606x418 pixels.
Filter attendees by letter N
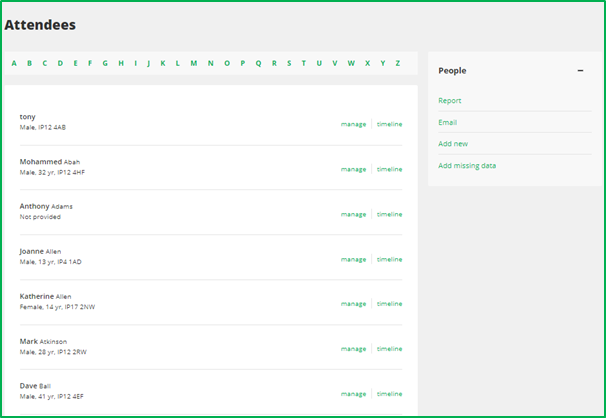tap(211, 63)
